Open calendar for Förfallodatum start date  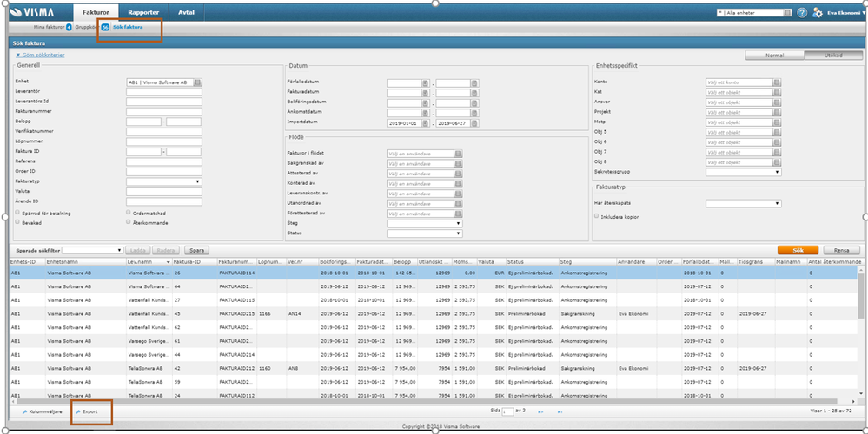coord(425,83)
